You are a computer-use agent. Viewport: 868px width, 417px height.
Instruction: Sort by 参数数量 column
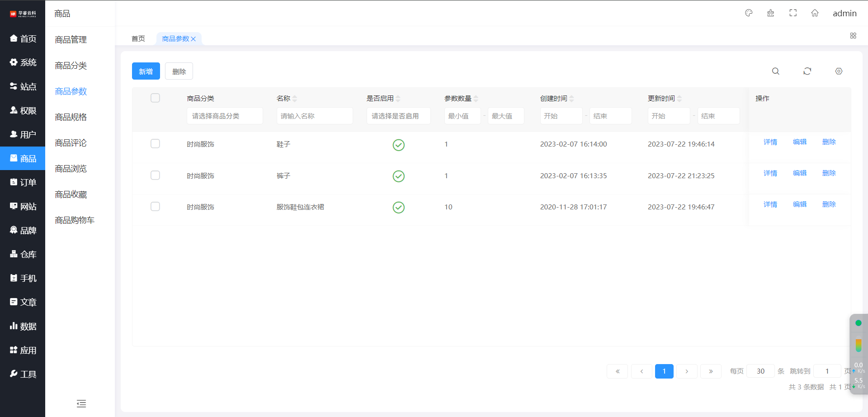[476, 99]
